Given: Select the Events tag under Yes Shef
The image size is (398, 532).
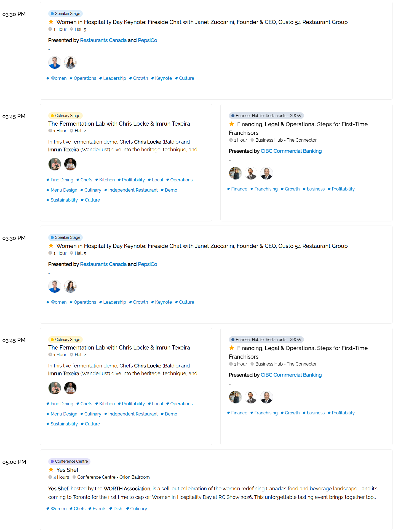Looking at the screenshot, I should coord(99,509).
